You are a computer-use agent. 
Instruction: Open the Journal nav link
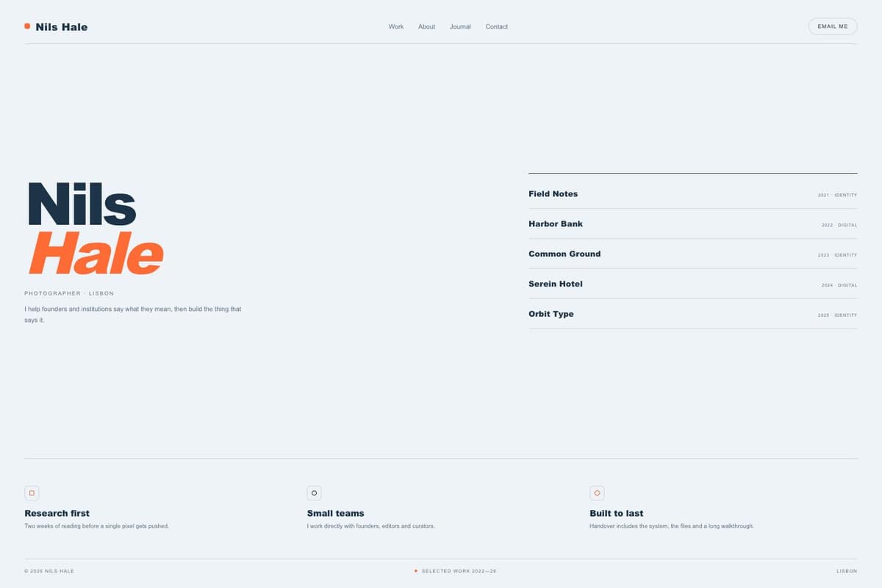pos(460,26)
